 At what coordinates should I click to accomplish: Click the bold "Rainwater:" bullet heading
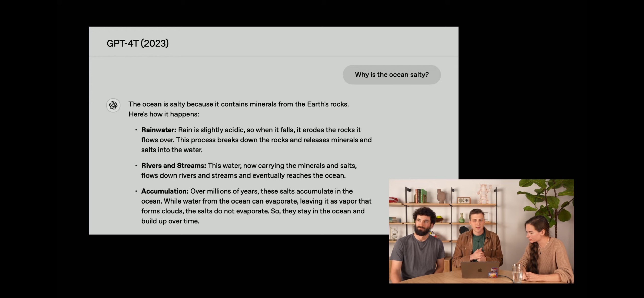click(x=159, y=130)
